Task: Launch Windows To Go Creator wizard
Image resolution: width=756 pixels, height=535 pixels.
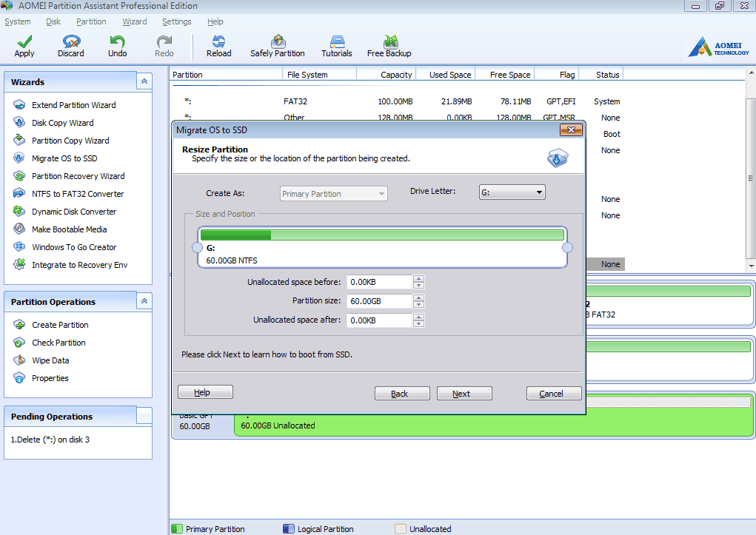Action: click(74, 247)
